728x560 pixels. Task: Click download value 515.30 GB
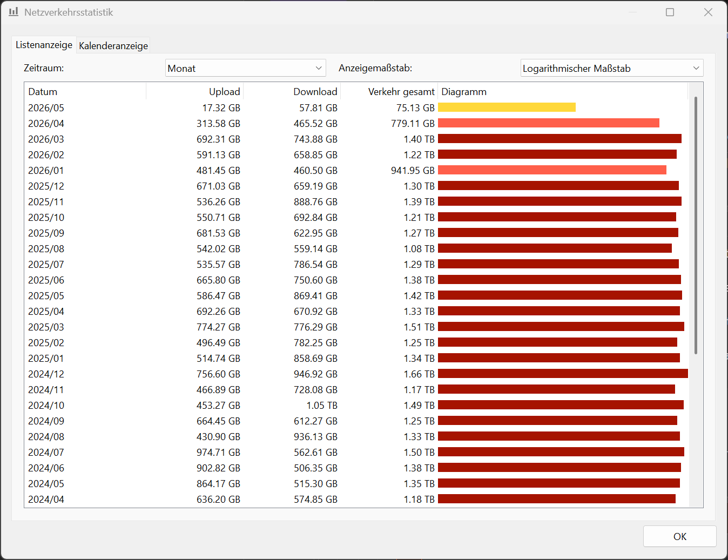(x=315, y=484)
